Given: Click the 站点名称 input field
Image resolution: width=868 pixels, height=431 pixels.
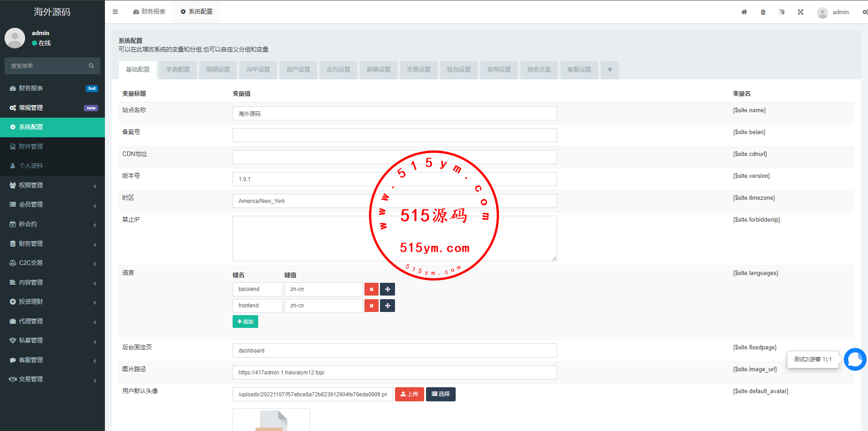Looking at the screenshot, I should coord(394,114).
